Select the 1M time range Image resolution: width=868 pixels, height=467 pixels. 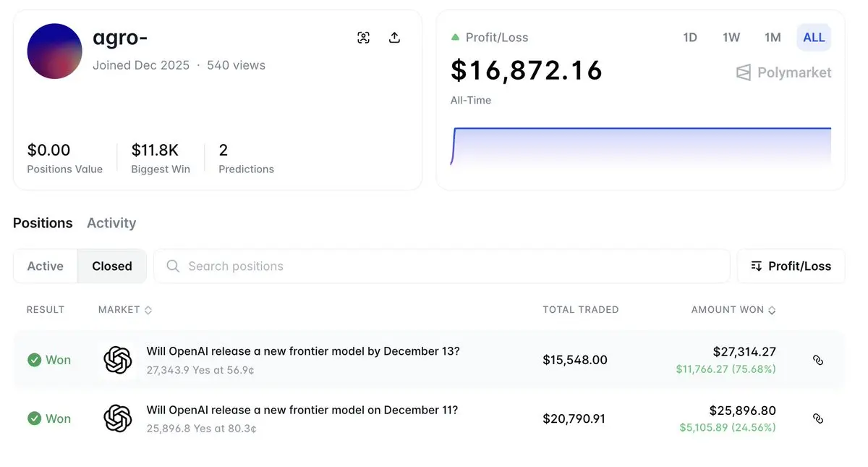coord(773,38)
